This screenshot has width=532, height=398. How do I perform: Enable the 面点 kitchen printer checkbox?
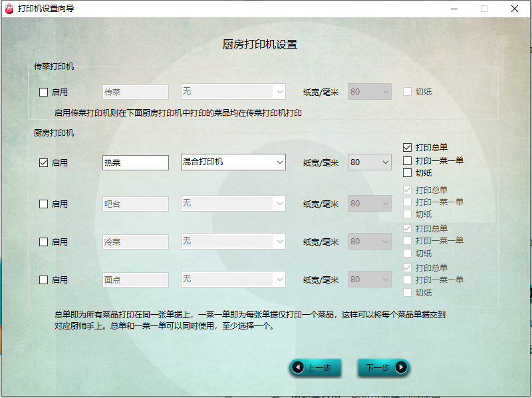pyautogui.click(x=44, y=280)
